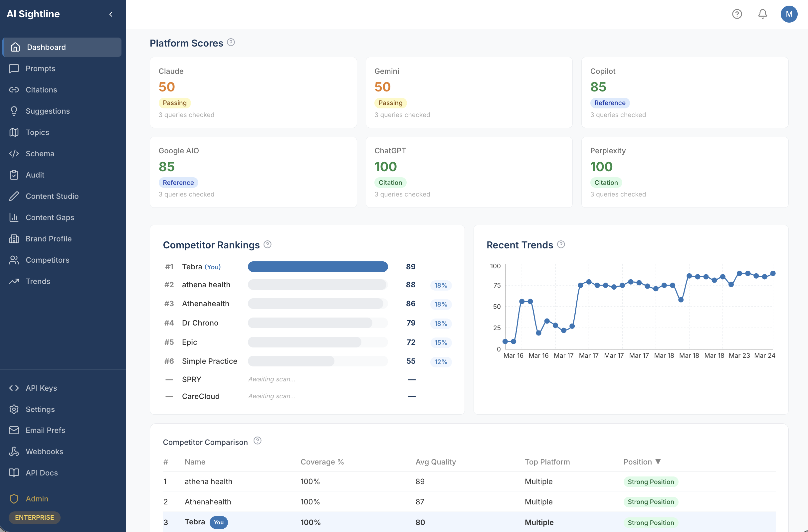Viewport: 808px width, 532px height.
Task: Click the Admin link in sidebar
Action: pyautogui.click(x=37, y=499)
